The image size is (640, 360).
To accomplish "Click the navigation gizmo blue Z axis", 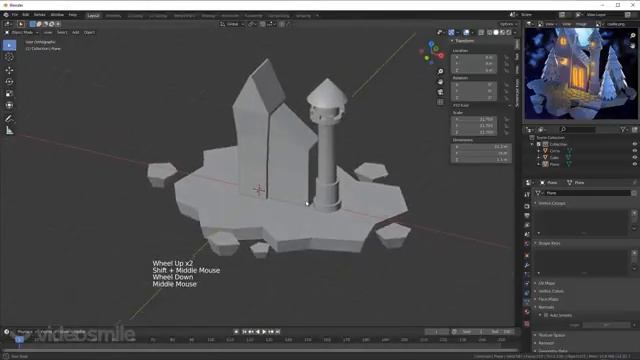I will pyautogui.click(x=431, y=42).
